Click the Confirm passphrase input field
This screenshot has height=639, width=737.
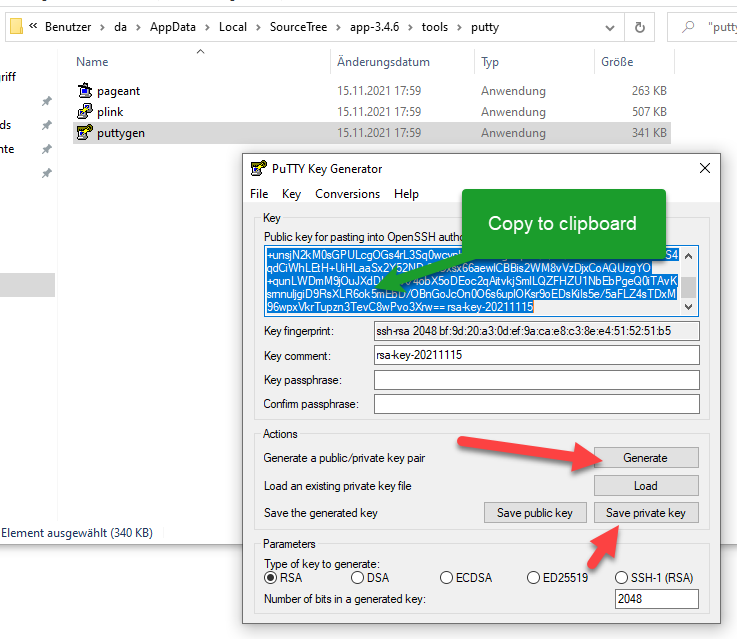click(536, 404)
